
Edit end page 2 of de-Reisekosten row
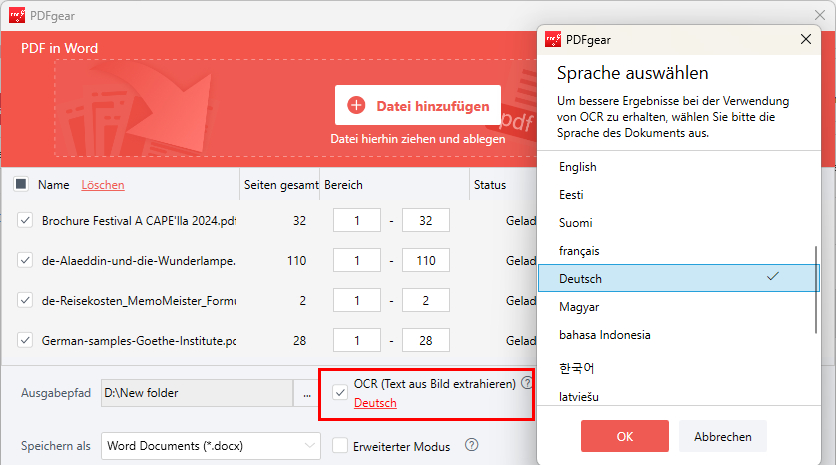(x=425, y=300)
